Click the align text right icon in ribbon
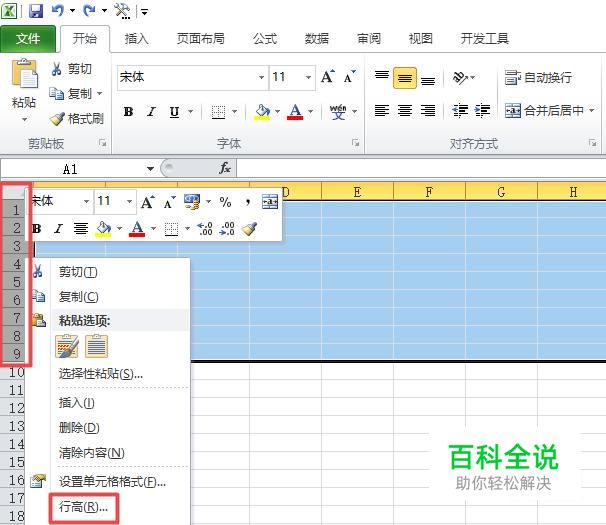606x525 pixels. 427,111
